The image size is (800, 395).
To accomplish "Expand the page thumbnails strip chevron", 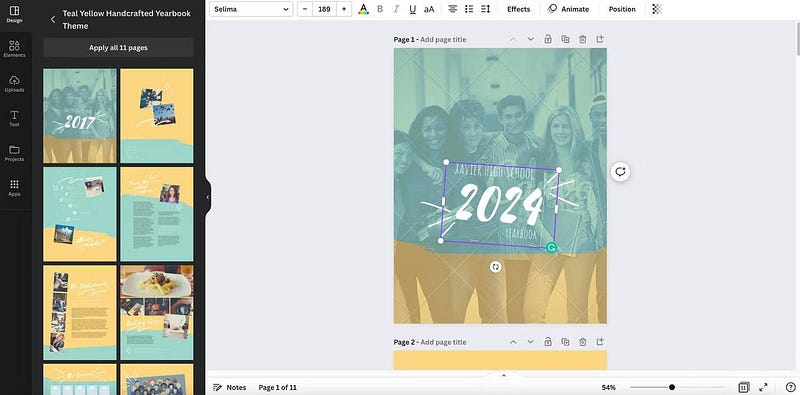I will click(504, 376).
